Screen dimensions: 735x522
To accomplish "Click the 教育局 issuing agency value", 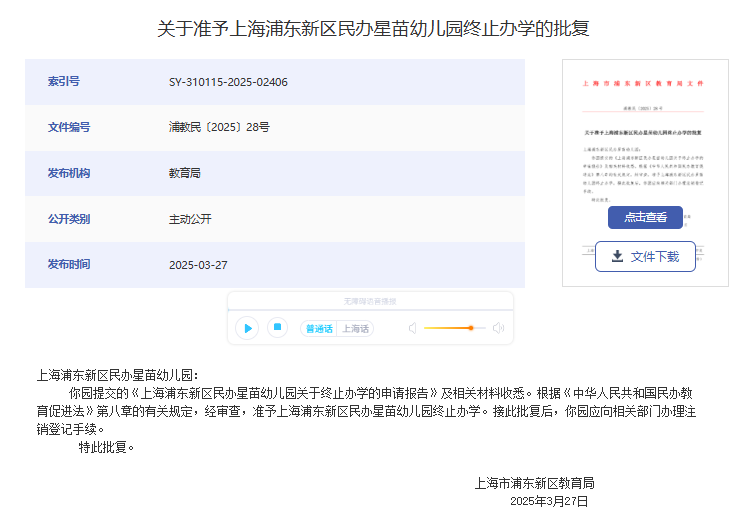I will click(x=185, y=173).
